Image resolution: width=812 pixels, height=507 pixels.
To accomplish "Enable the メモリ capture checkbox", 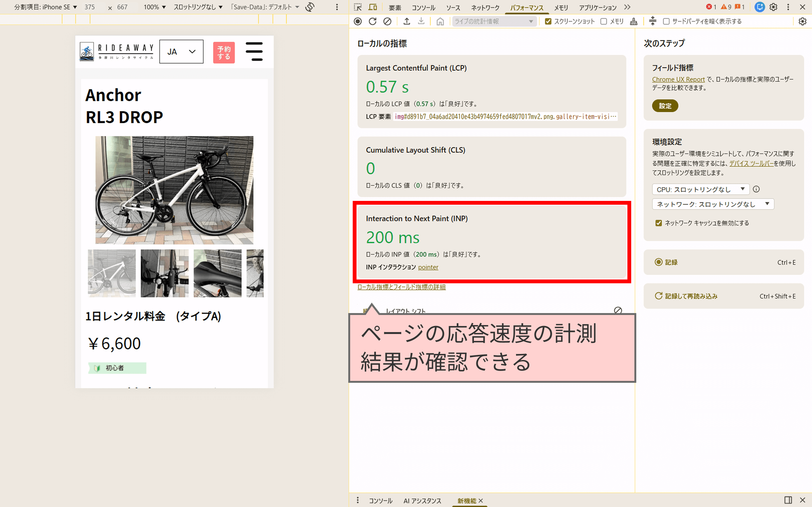I will [604, 21].
